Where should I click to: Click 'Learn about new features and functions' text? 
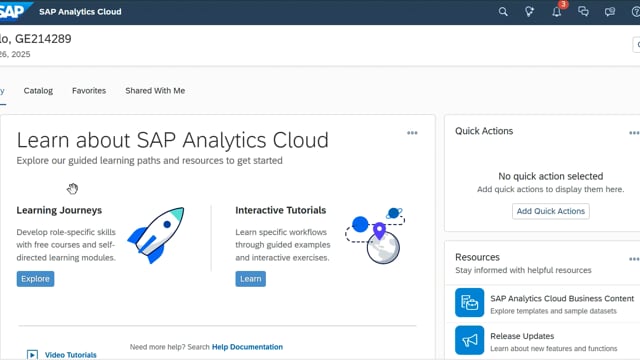pyautogui.click(x=554, y=349)
